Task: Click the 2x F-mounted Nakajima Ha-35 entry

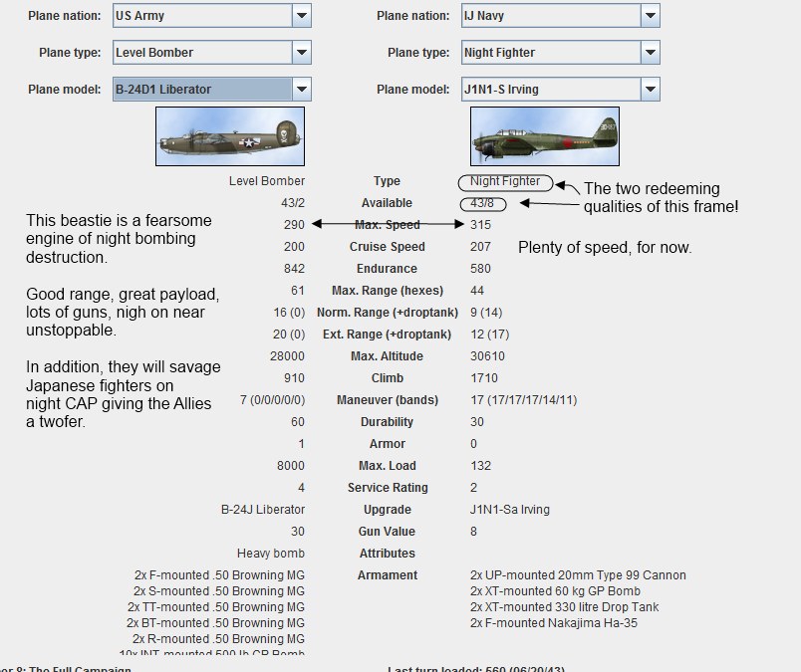Action: 554,623
